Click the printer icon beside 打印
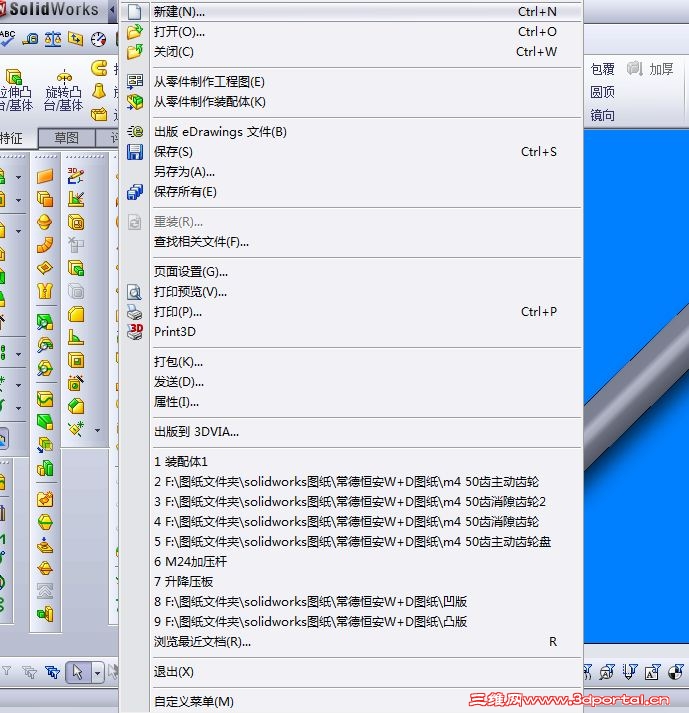Screen dimensions: 689x713 (135, 312)
